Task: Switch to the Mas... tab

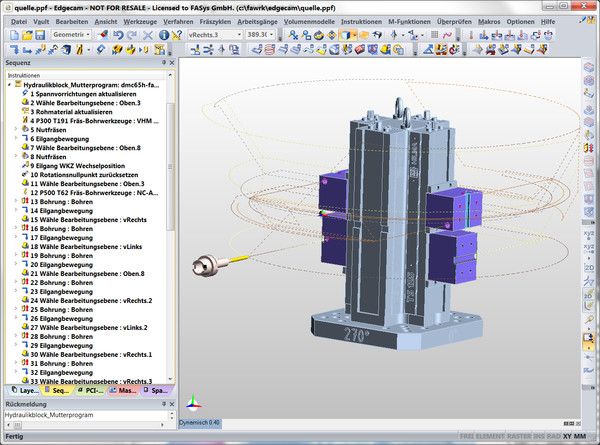Action: click(x=123, y=390)
